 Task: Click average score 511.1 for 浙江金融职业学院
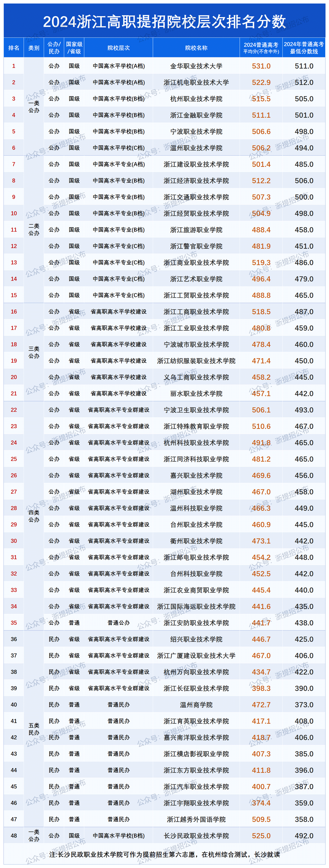261,115
